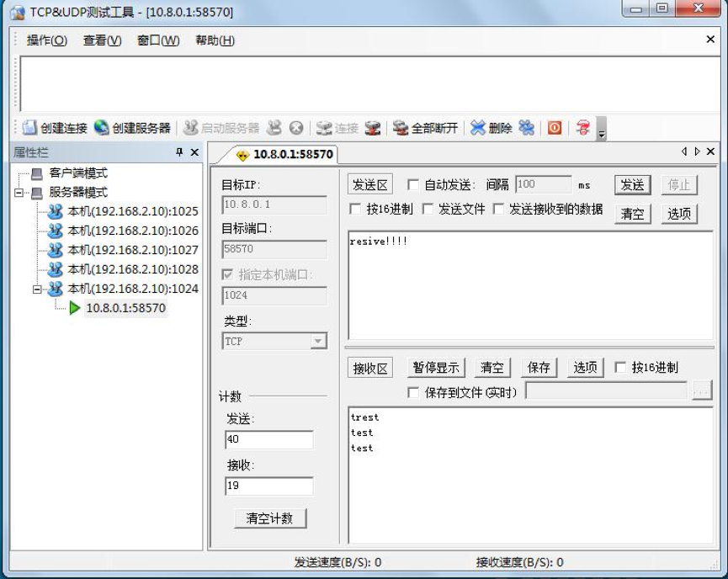
Task: Click the 清空计数 button
Action: [269, 518]
